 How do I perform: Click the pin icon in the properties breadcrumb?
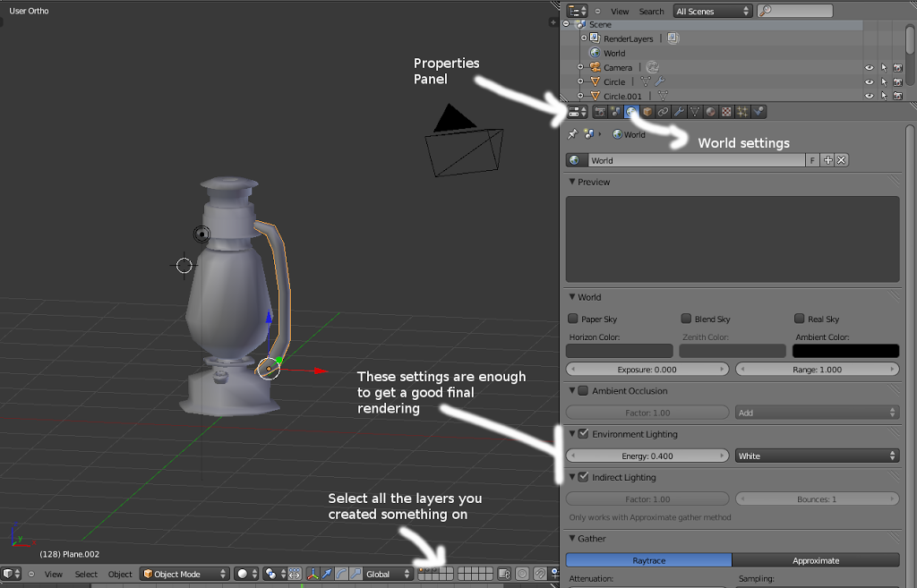(x=570, y=134)
